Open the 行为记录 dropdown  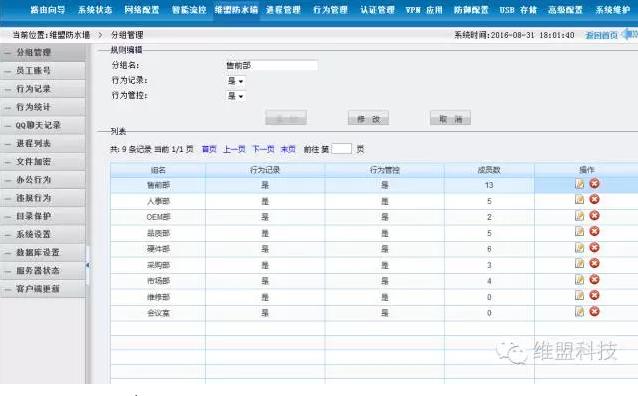coord(236,81)
